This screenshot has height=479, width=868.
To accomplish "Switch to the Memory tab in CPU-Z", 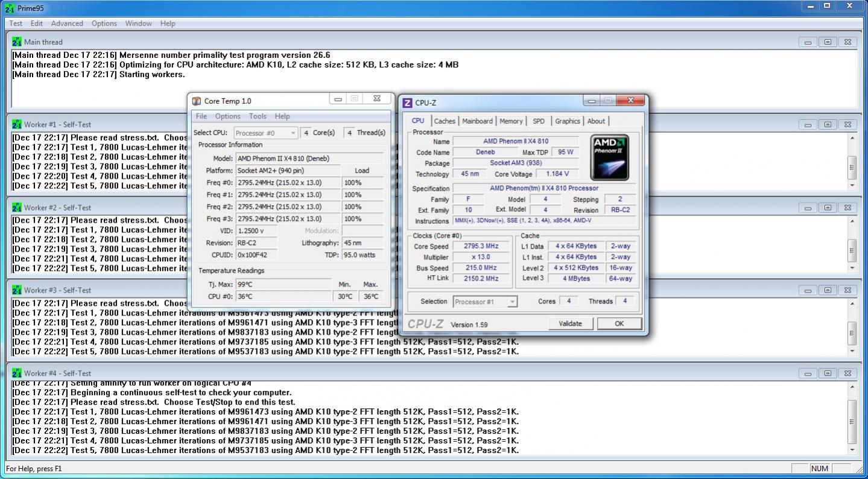I will (x=511, y=121).
